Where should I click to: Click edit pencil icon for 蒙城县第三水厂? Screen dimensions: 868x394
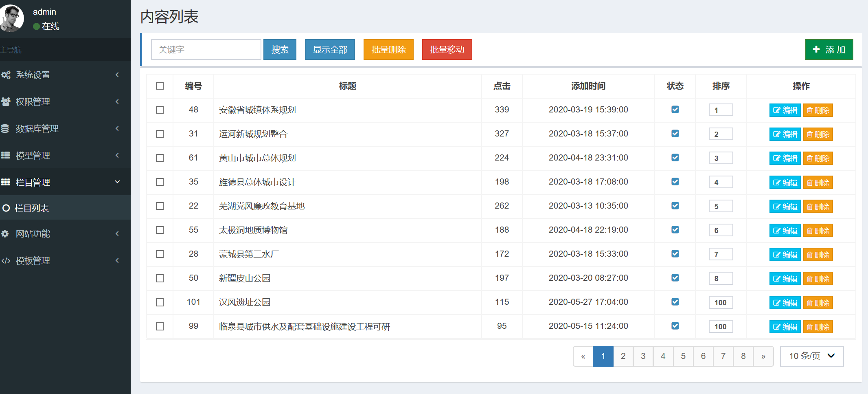click(x=777, y=255)
